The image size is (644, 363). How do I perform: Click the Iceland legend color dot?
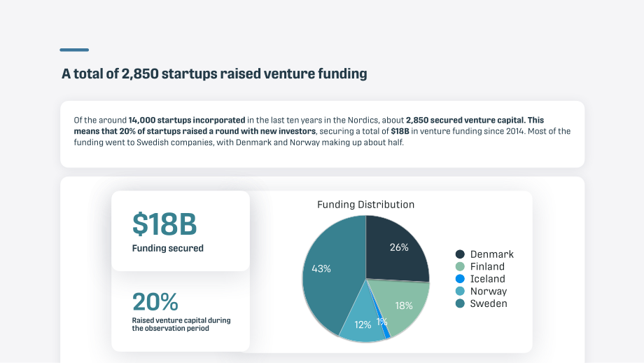tap(460, 279)
